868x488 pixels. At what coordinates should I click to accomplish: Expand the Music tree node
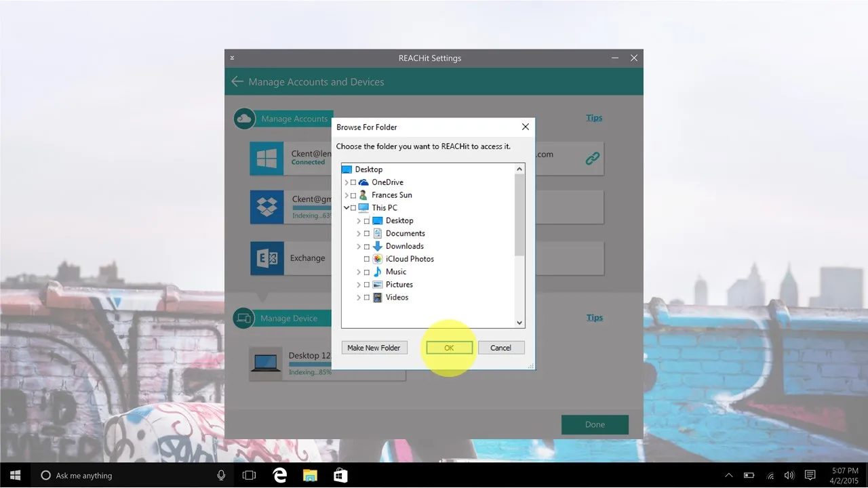tap(359, 272)
